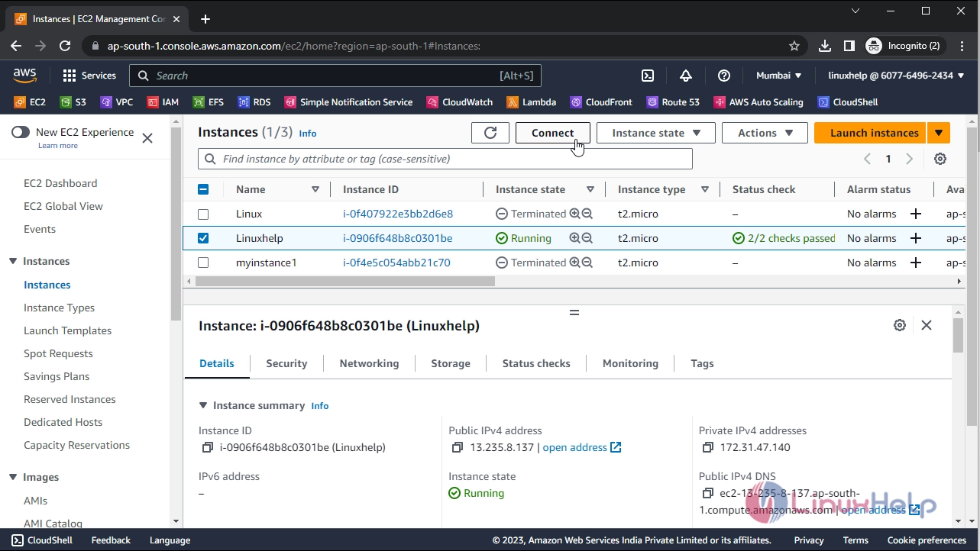Switch to the Security tab
980x551 pixels.
(x=286, y=363)
